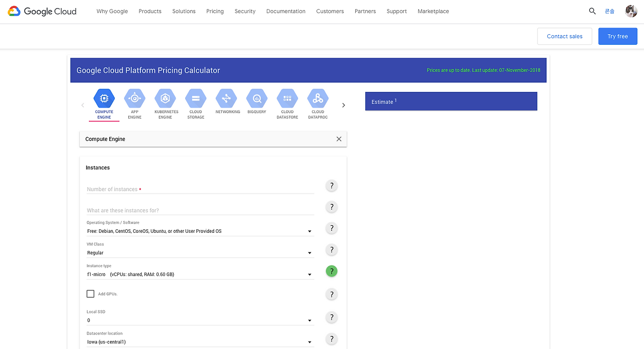Viewport: 644px width, 349px height.
Task: Go to Google Cloud home logo
Action: (x=42, y=11)
